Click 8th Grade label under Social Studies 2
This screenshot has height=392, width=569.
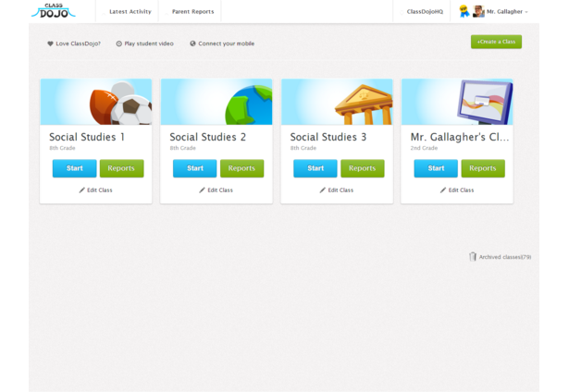[183, 148]
